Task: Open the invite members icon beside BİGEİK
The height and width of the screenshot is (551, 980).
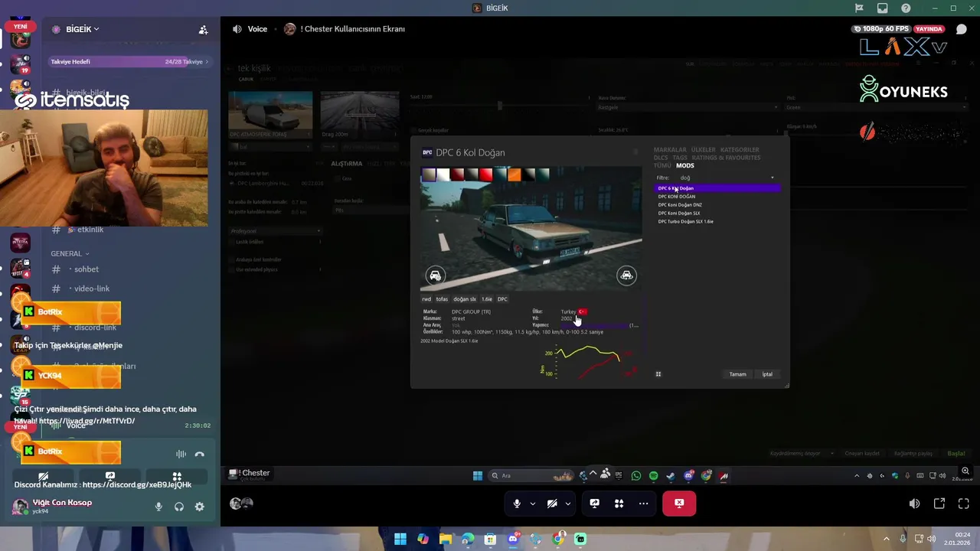Action: tap(203, 30)
